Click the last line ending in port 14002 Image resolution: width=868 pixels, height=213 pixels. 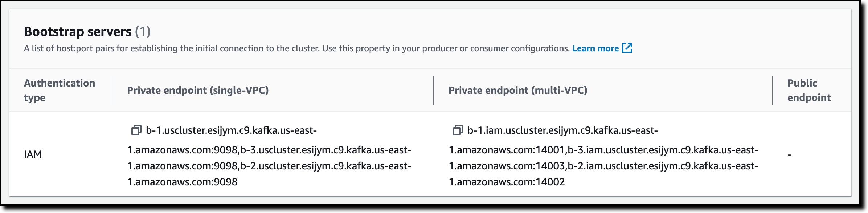(x=507, y=182)
